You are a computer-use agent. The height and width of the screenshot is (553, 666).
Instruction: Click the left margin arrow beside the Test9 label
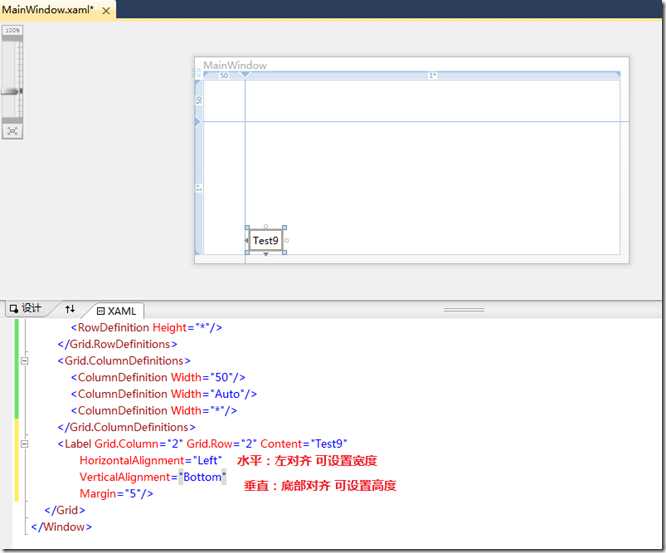(246, 240)
